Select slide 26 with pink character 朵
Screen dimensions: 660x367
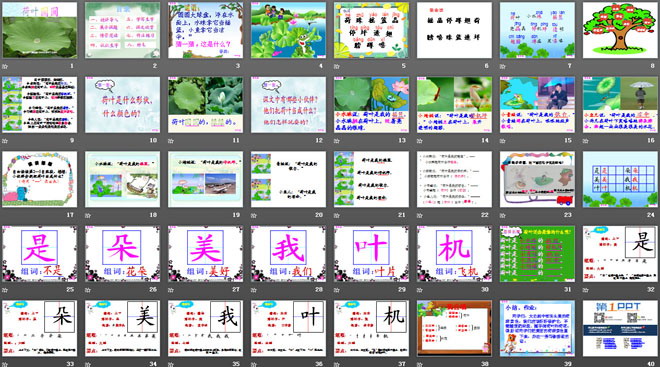tap(122, 254)
